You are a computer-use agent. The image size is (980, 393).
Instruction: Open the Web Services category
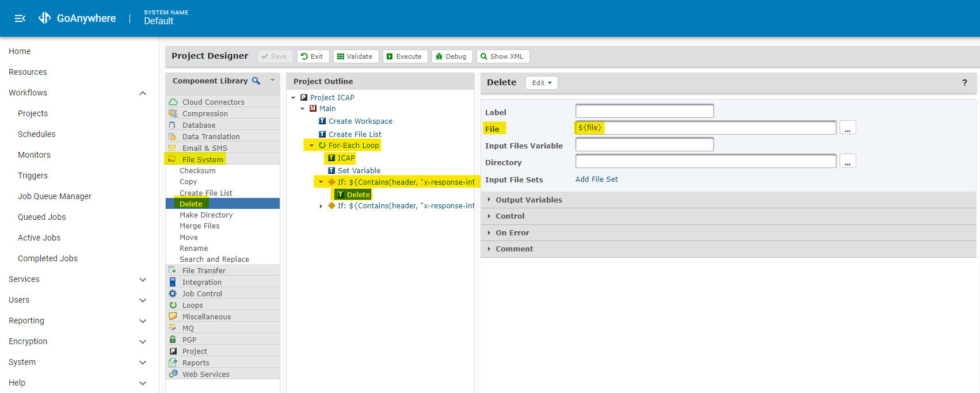(x=223, y=374)
